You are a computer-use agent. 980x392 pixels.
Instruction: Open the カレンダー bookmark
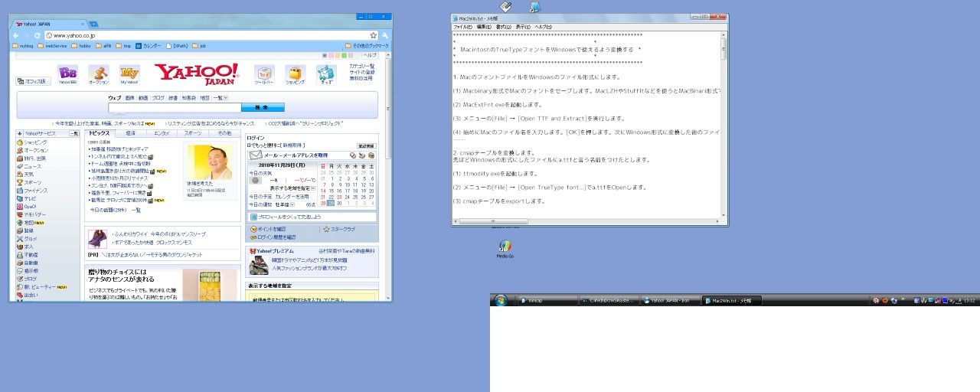(149, 46)
